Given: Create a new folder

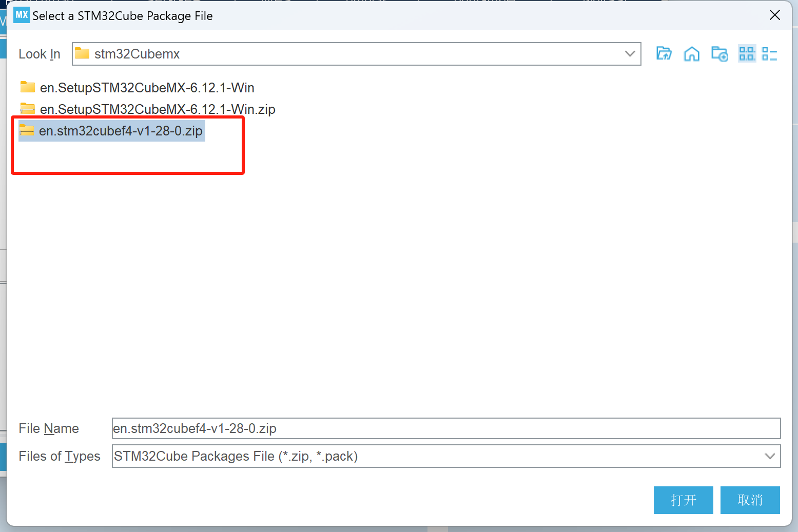Looking at the screenshot, I should tap(719, 53).
